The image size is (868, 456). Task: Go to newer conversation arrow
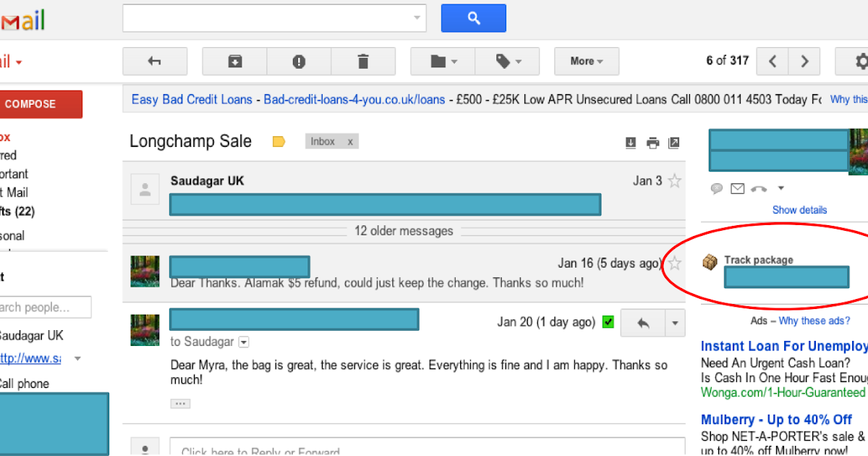773,62
